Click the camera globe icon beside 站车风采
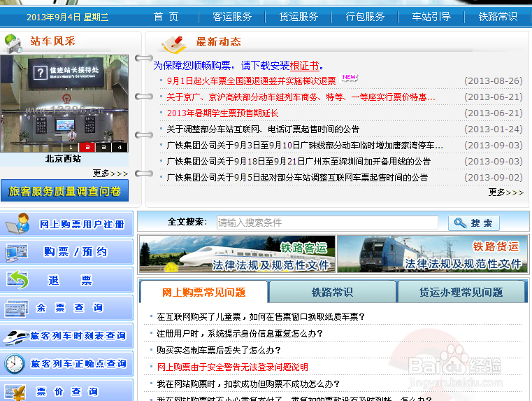 [13, 43]
